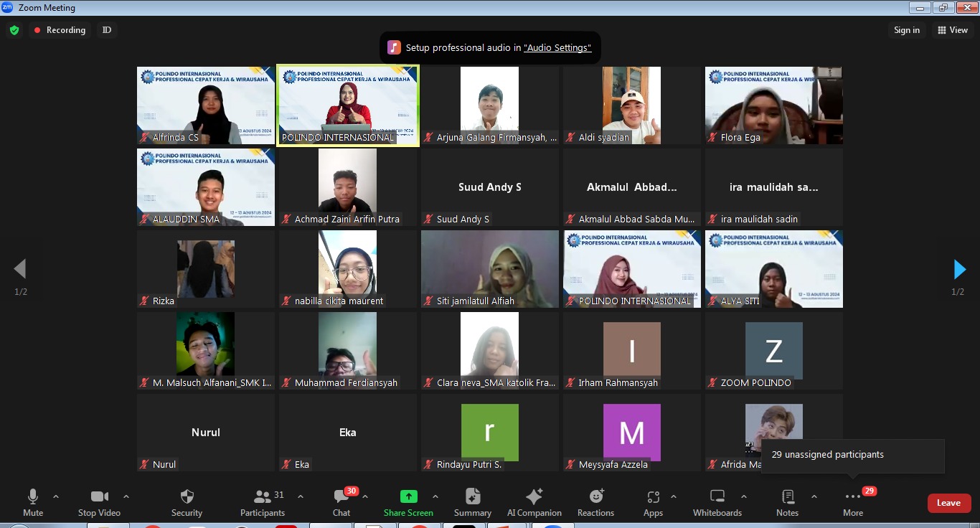Open the View menu
Screen dimensions: 980x528
pos(953,30)
